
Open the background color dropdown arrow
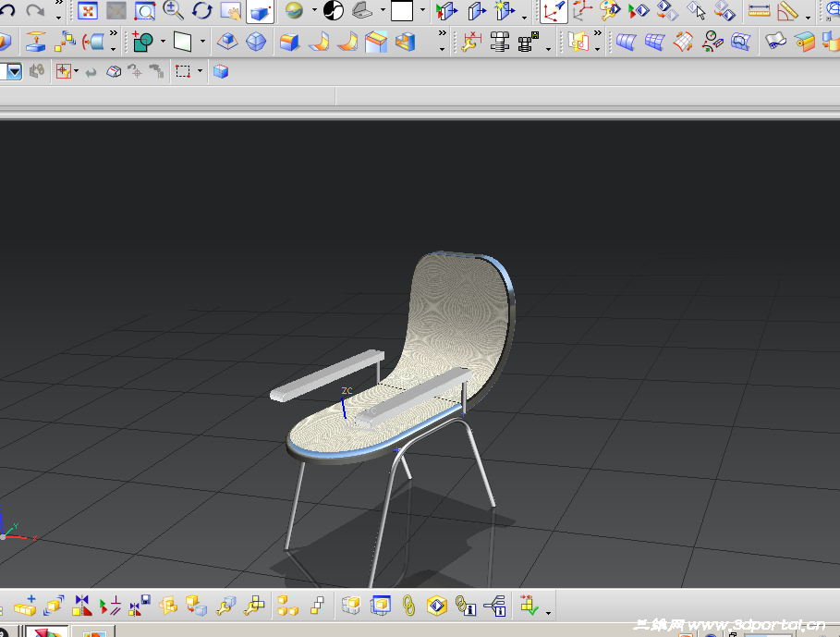pyautogui.click(x=422, y=9)
